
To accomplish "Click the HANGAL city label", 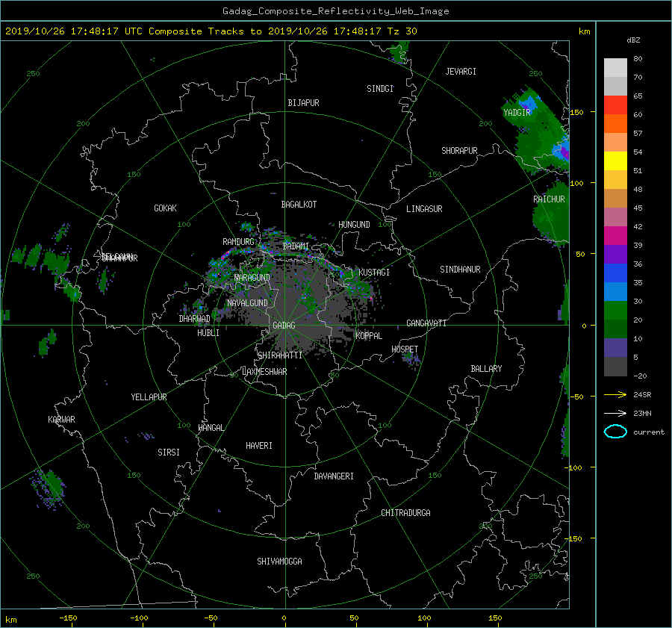I will coord(211,427).
